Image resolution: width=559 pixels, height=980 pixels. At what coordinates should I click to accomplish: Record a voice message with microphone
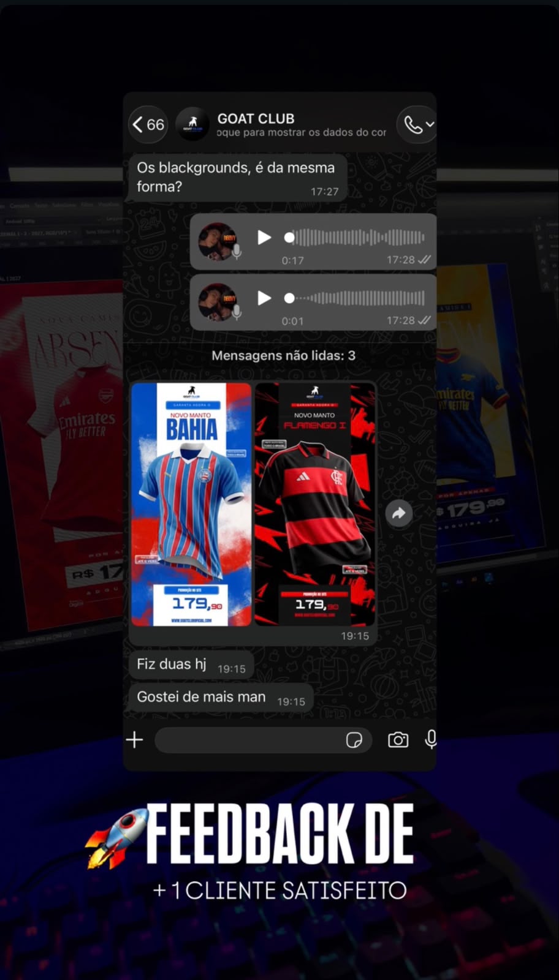[x=431, y=740]
